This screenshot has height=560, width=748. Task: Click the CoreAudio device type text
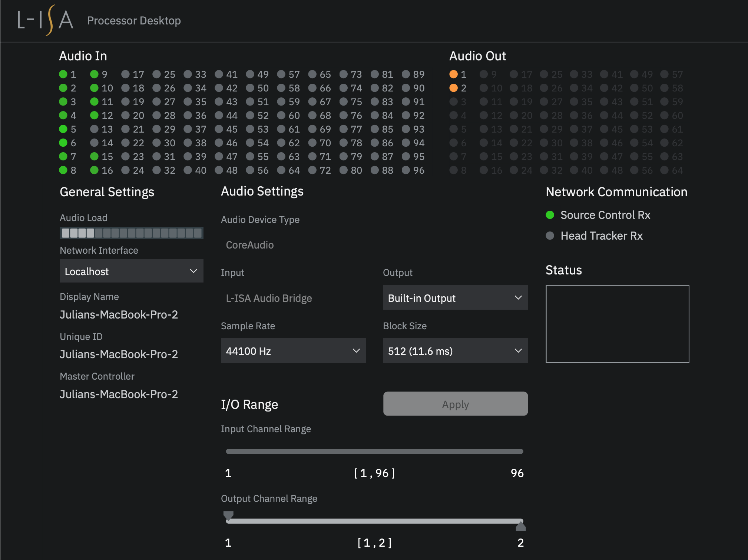pyautogui.click(x=250, y=245)
